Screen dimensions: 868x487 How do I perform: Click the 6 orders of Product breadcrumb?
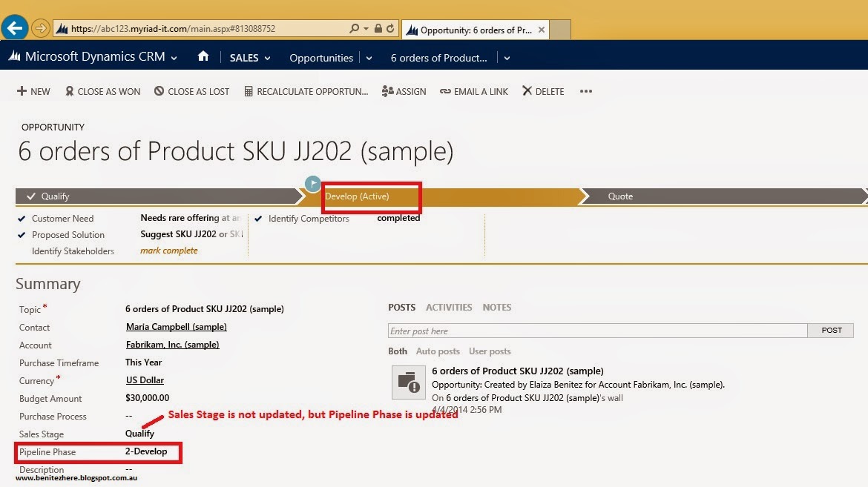pyautogui.click(x=439, y=58)
